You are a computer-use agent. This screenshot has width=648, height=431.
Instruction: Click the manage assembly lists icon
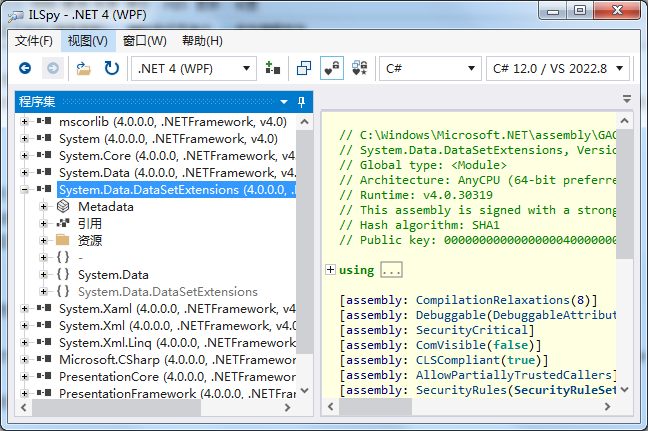[272, 68]
